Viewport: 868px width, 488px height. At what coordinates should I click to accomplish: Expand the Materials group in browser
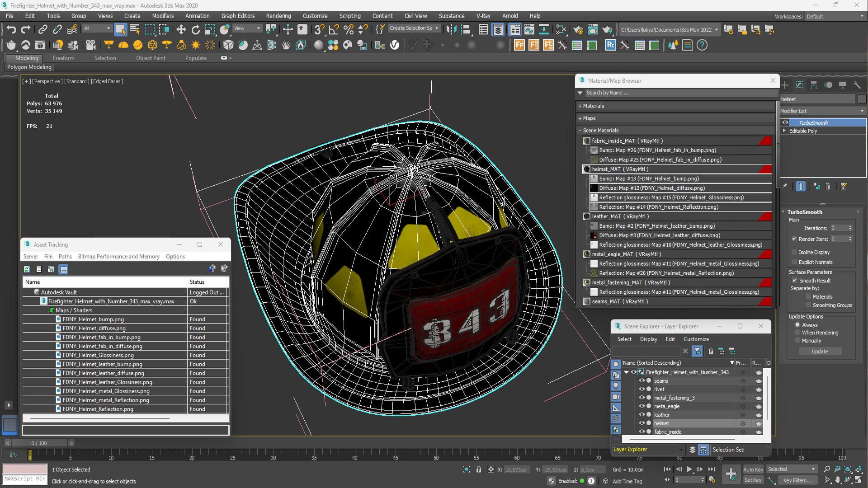point(580,106)
